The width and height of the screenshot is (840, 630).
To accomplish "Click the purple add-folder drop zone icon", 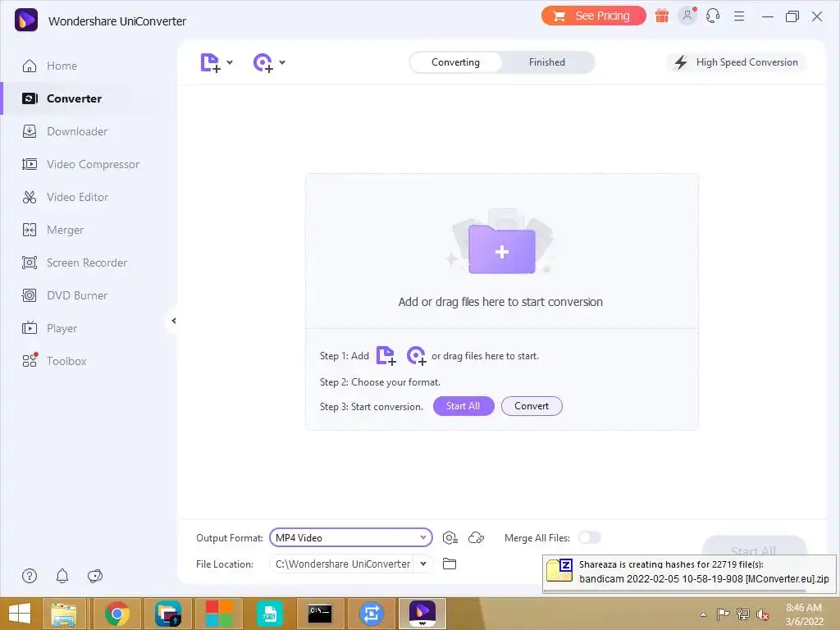I will tap(501, 249).
